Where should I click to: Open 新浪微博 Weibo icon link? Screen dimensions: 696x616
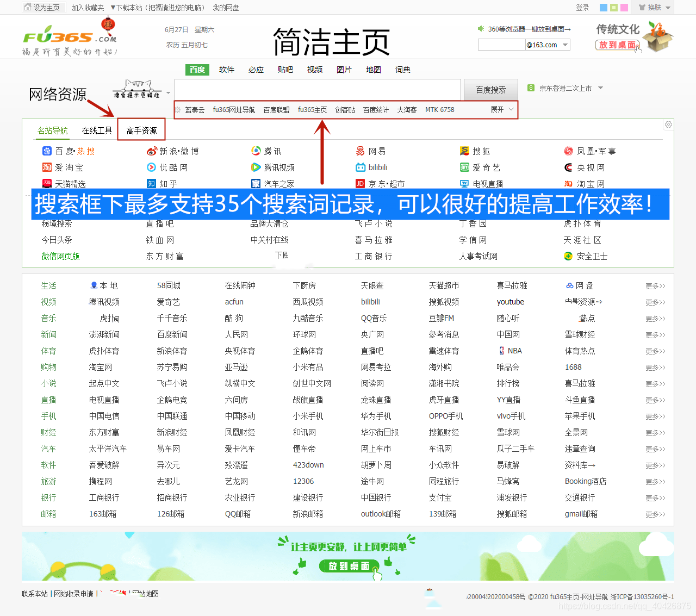(x=152, y=151)
